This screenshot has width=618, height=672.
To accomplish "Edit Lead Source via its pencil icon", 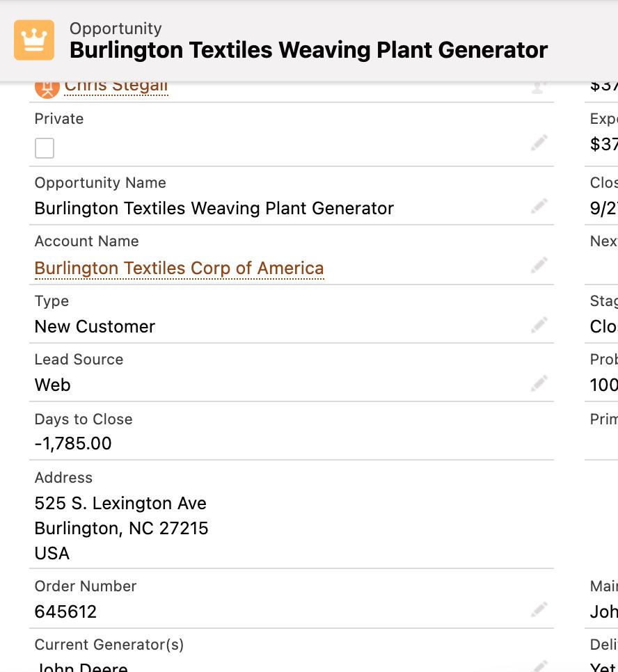I will point(539,383).
